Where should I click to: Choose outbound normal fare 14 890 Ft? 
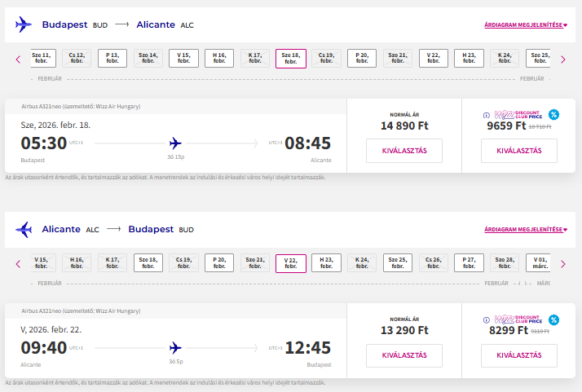click(x=404, y=151)
